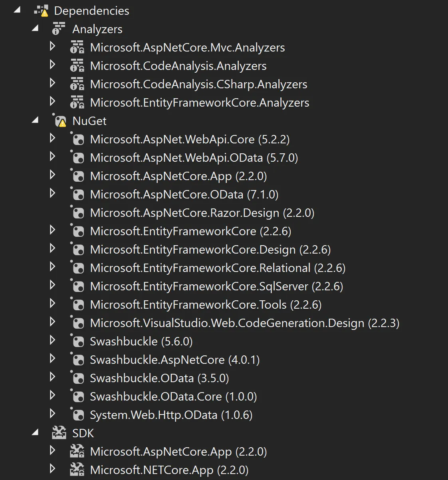
Task: Expand Swashbuckle.OData (3.5.0) package
Action: point(52,377)
